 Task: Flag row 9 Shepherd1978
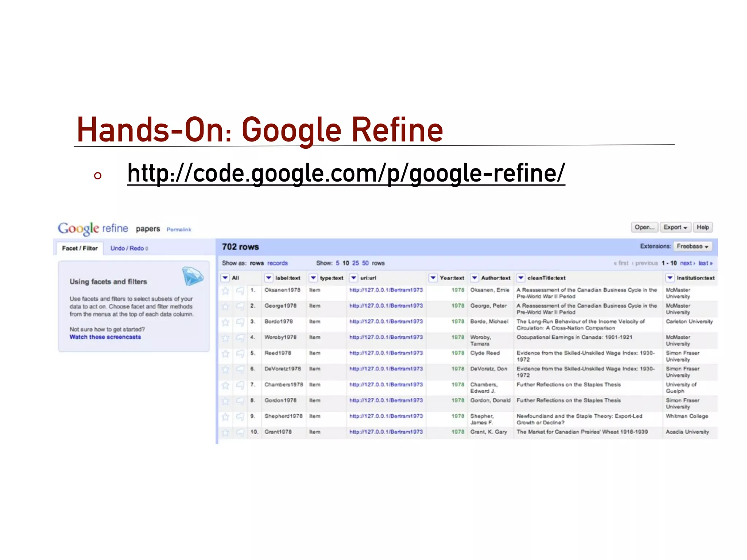(x=240, y=417)
